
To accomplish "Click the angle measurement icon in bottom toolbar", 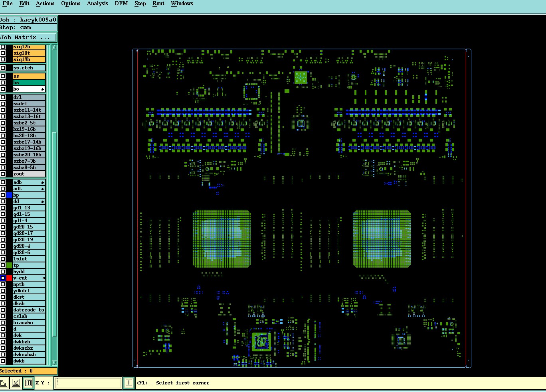I will coord(16,383).
